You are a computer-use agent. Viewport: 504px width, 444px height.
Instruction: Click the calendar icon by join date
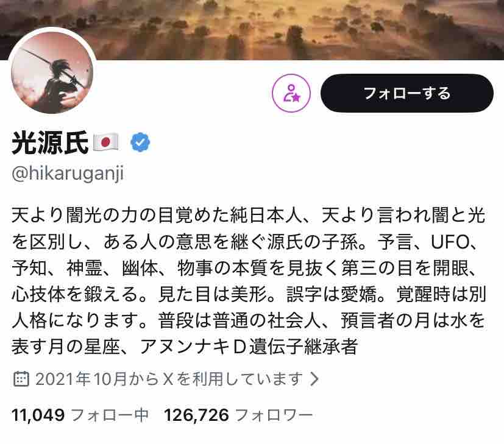point(21,379)
